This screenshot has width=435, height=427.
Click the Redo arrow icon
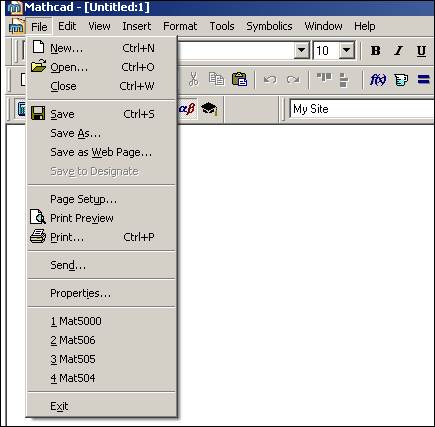tap(293, 80)
